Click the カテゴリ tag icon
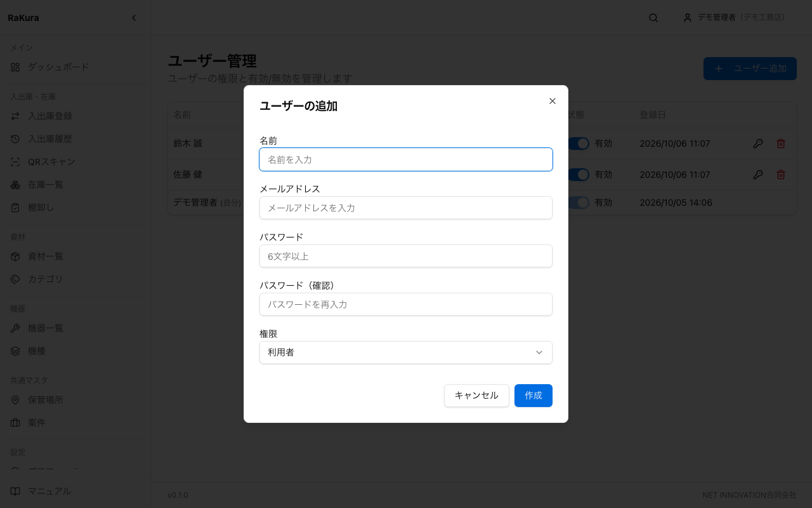 15,279
